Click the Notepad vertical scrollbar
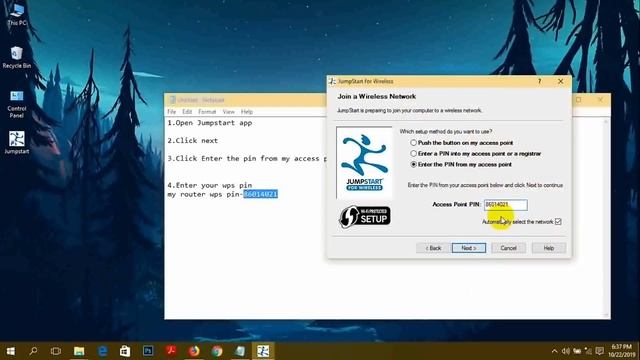 [606, 218]
